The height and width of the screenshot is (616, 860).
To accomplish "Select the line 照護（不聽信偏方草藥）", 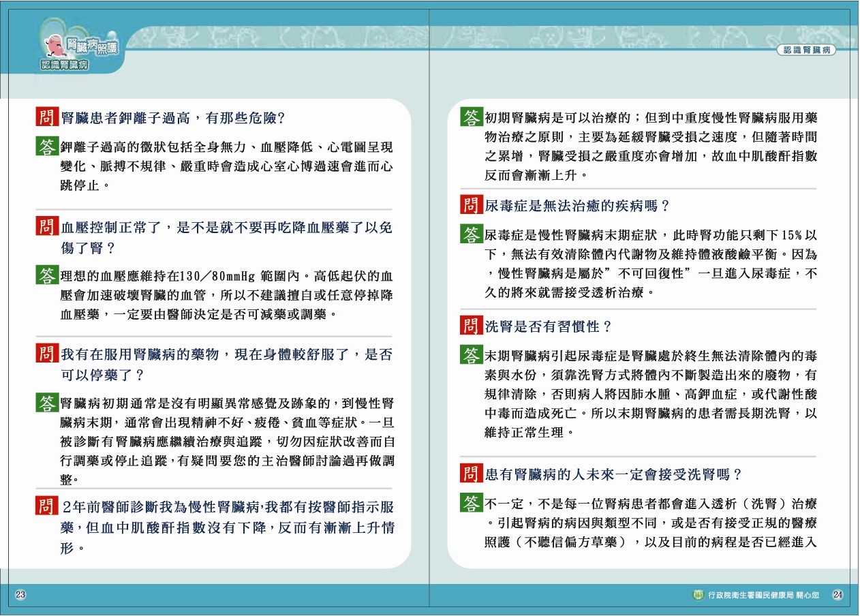I will point(651,542).
